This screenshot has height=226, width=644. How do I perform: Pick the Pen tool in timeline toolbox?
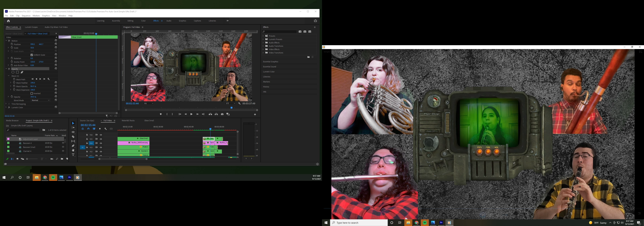click(73, 146)
